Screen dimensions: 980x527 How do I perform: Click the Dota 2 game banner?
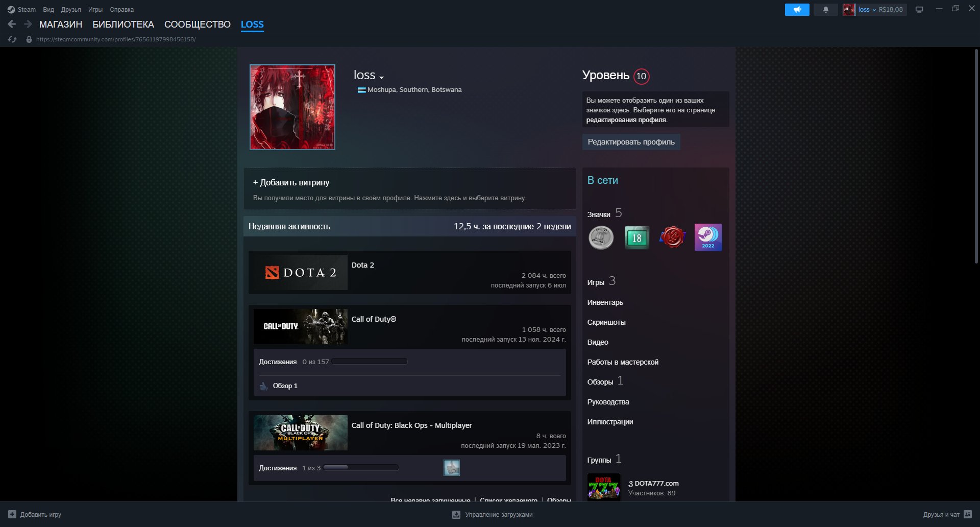point(301,273)
